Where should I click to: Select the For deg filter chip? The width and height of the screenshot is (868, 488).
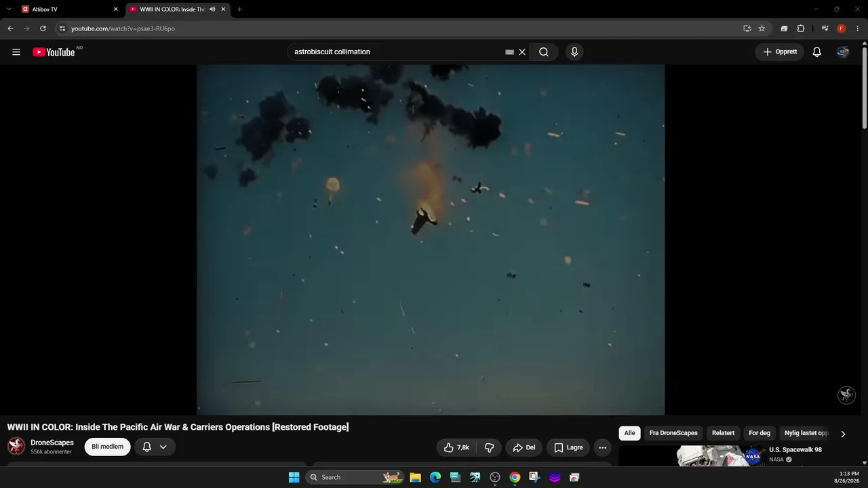759,433
